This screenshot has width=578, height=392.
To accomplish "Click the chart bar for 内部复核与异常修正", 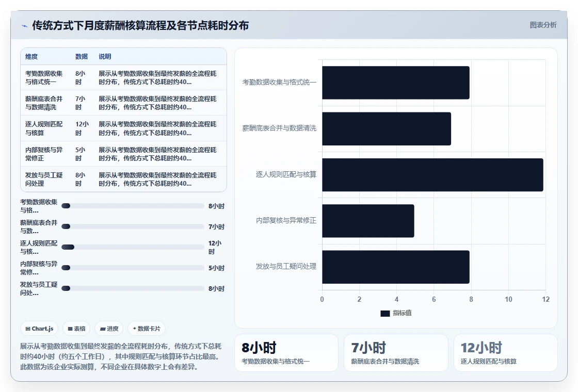I will [368, 221].
